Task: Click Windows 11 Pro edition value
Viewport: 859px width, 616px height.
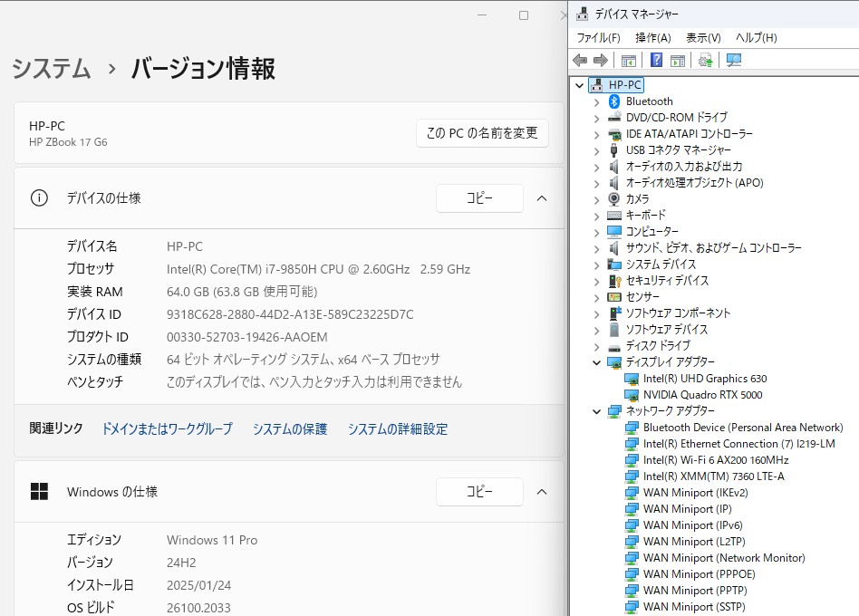Action: pos(212,540)
